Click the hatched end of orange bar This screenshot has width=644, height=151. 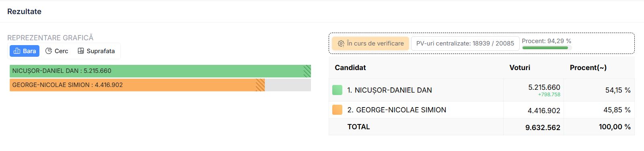click(x=260, y=85)
